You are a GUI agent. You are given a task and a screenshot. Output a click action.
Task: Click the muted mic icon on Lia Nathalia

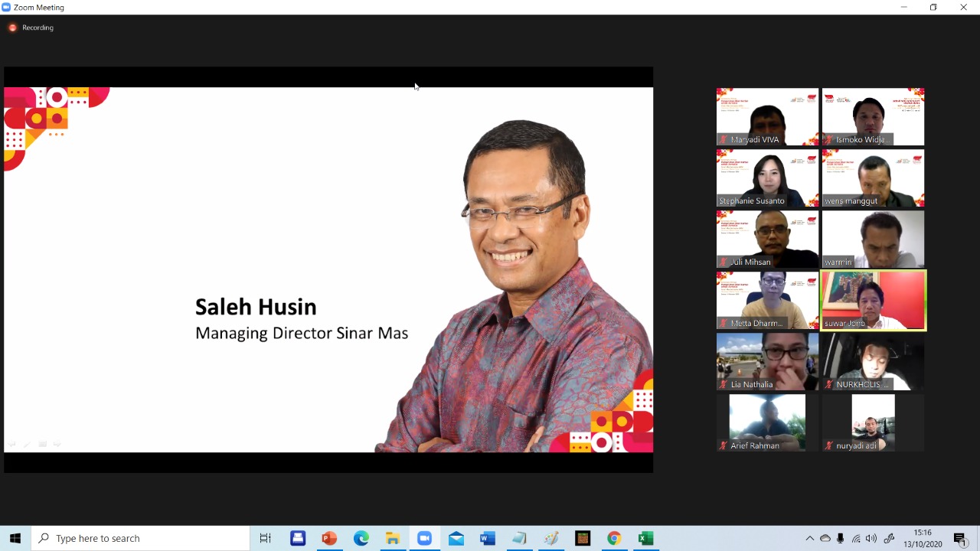[x=723, y=384]
